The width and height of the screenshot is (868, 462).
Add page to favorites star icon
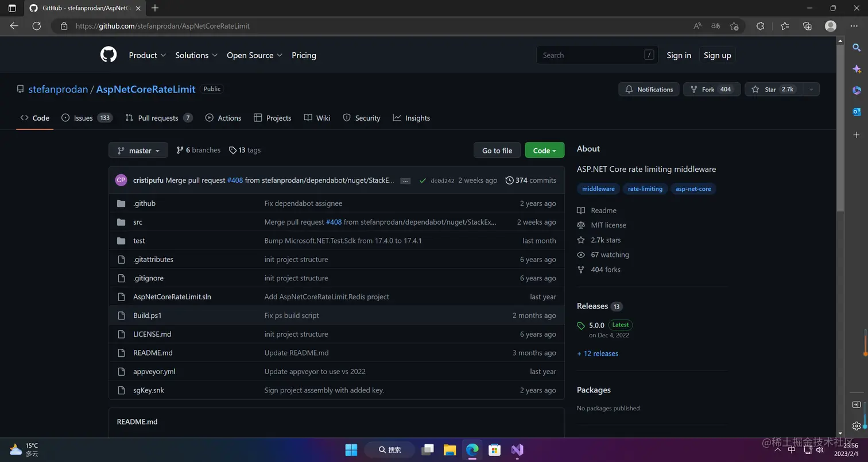click(734, 26)
